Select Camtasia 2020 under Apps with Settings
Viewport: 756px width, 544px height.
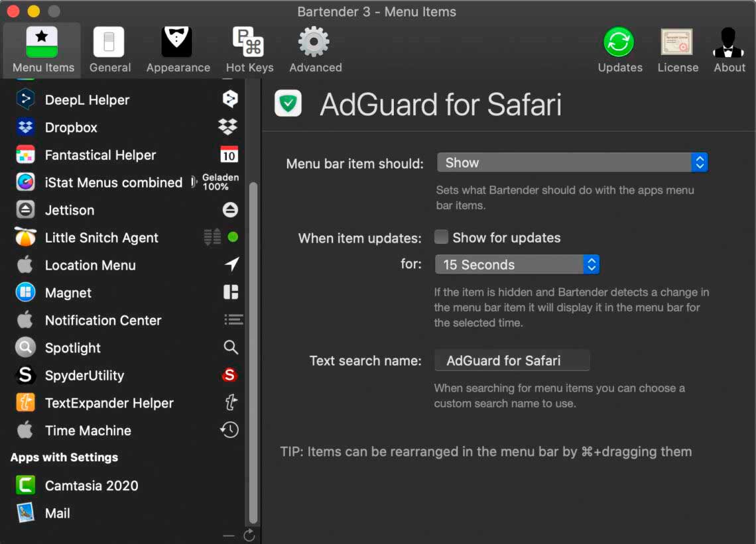(91, 485)
